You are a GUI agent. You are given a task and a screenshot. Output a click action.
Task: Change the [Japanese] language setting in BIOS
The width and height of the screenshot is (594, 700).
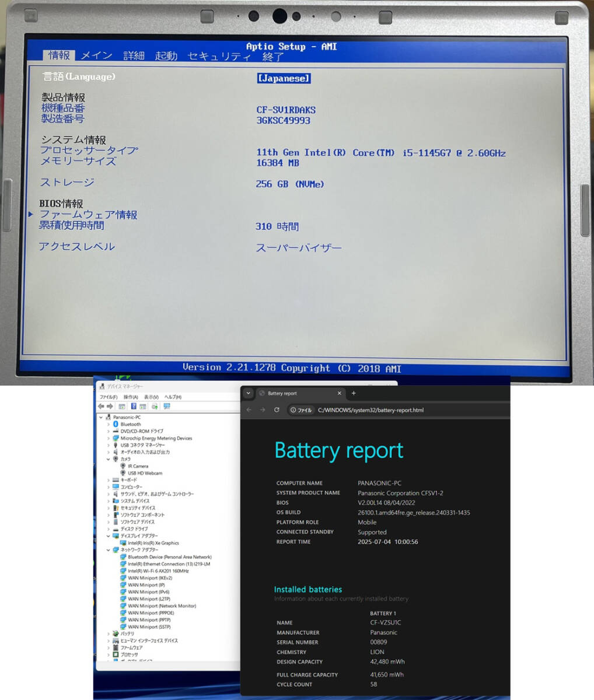pos(284,78)
